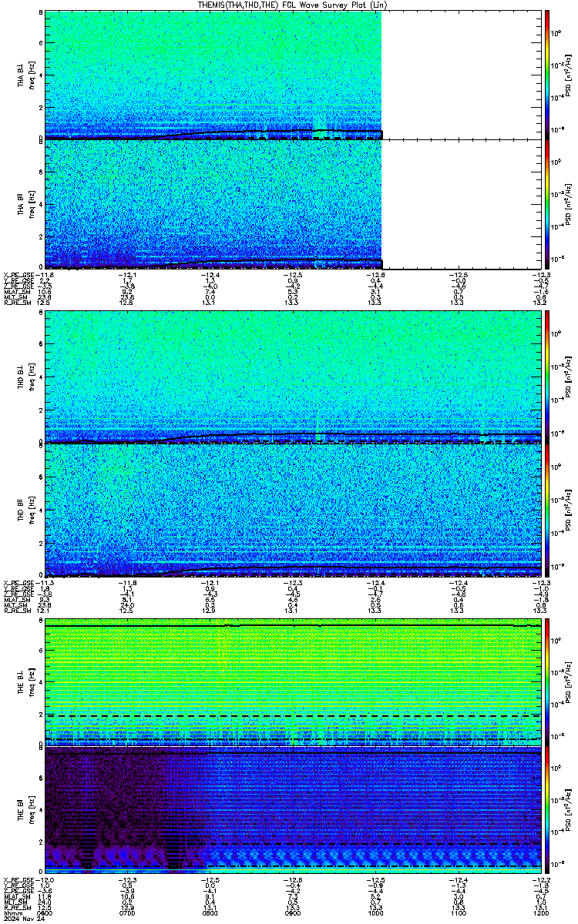Click the color bar beside THD B-perpendicular panel
This screenshot has width=578, height=924.
tap(547, 377)
